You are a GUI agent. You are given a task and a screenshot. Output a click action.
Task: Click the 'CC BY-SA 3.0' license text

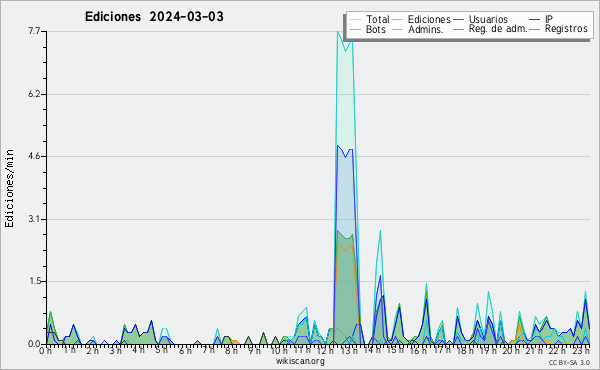coord(569,362)
